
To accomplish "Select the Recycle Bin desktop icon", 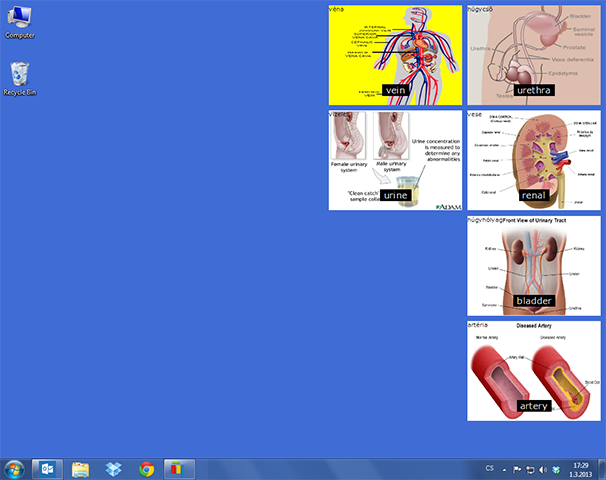I will pos(20,78).
